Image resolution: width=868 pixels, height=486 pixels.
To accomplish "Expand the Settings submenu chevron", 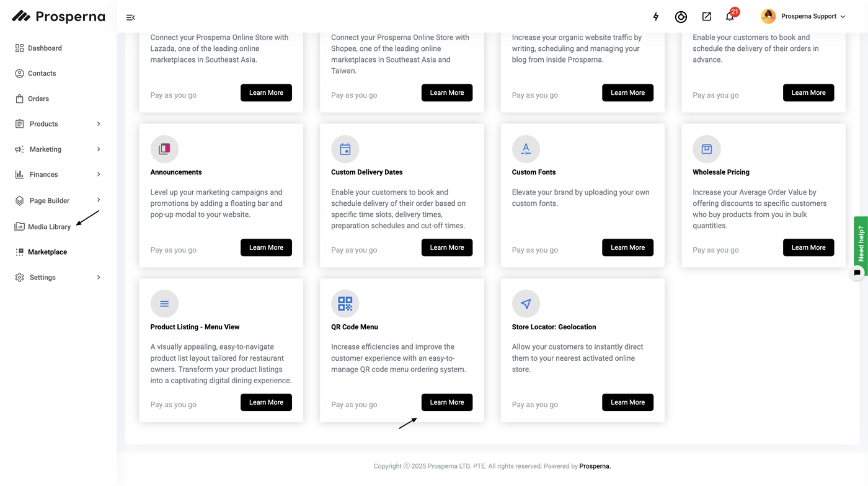I will [99, 278].
